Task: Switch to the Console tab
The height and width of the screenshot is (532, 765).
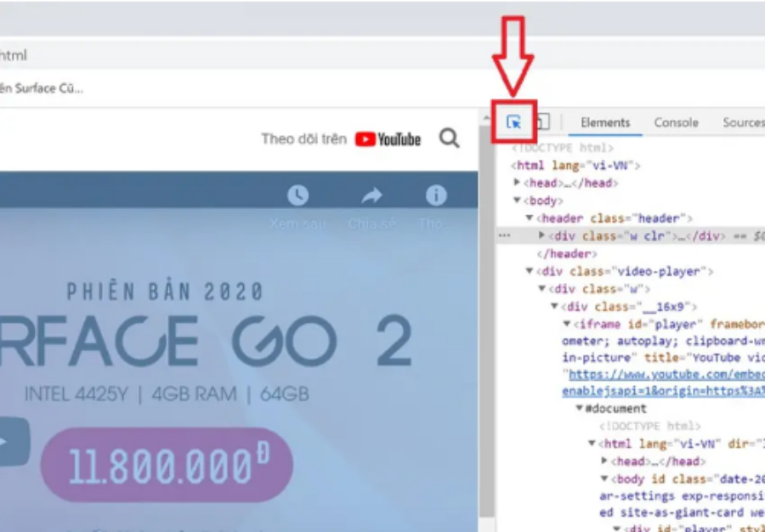Action: [x=676, y=122]
